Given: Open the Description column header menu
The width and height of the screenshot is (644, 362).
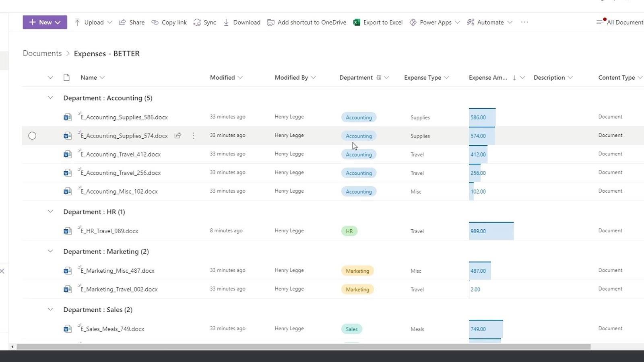Looking at the screenshot, I should tap(553, 77).
